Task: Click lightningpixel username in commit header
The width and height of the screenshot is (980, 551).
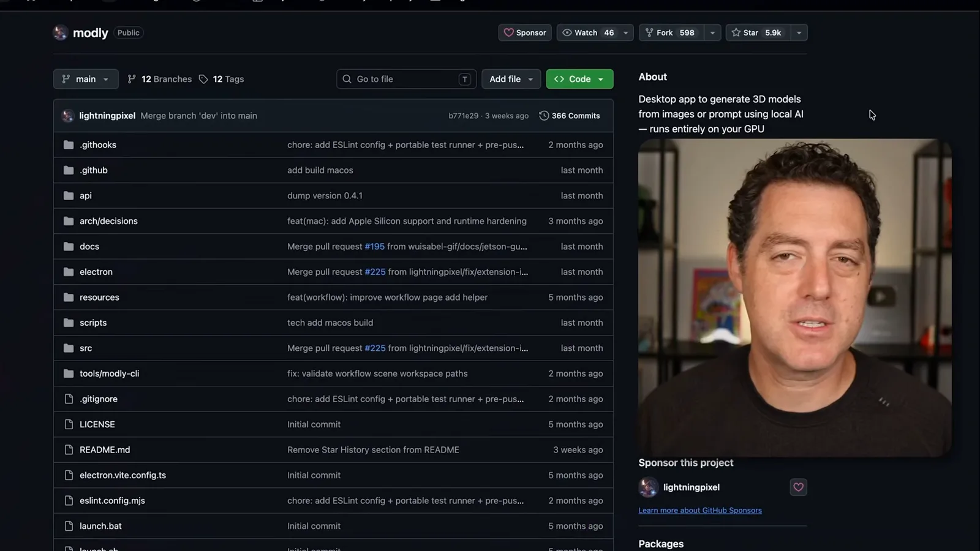Action: [107, 116]
